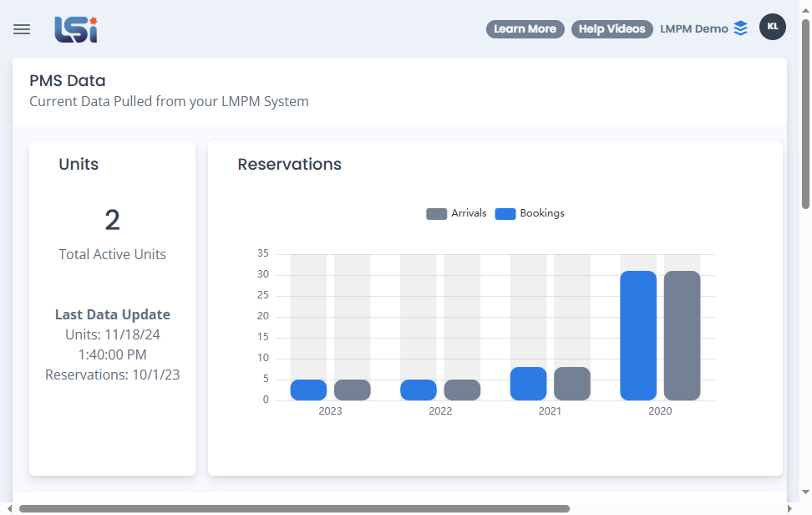Select the 'Last Data Update' heading
812x515 pixels.
tap(113, 314)
